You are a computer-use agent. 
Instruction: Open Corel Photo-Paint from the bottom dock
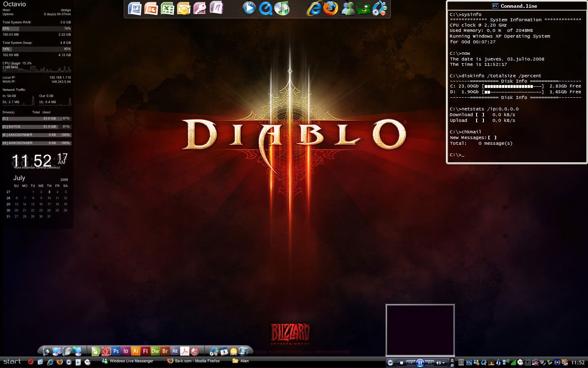106,351
